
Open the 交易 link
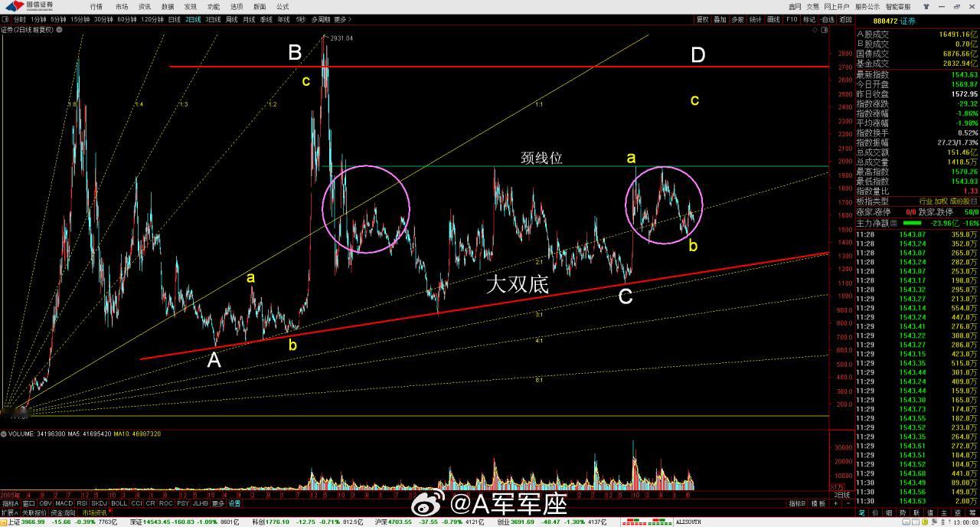coord(812,6)
